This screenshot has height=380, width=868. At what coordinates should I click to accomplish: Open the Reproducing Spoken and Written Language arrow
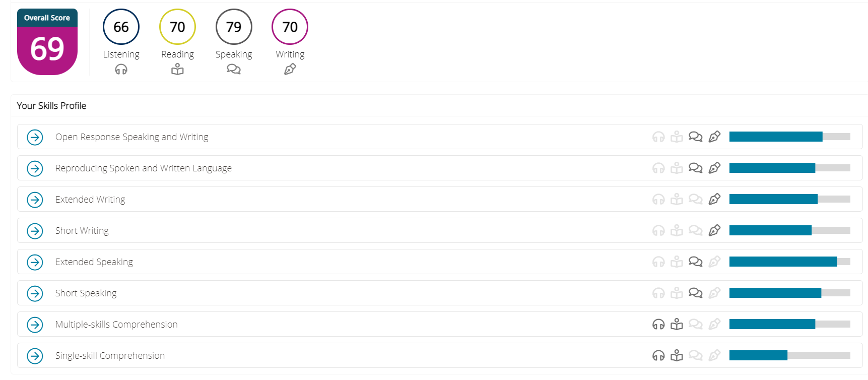pyautogui.click(x=35, y=168)
